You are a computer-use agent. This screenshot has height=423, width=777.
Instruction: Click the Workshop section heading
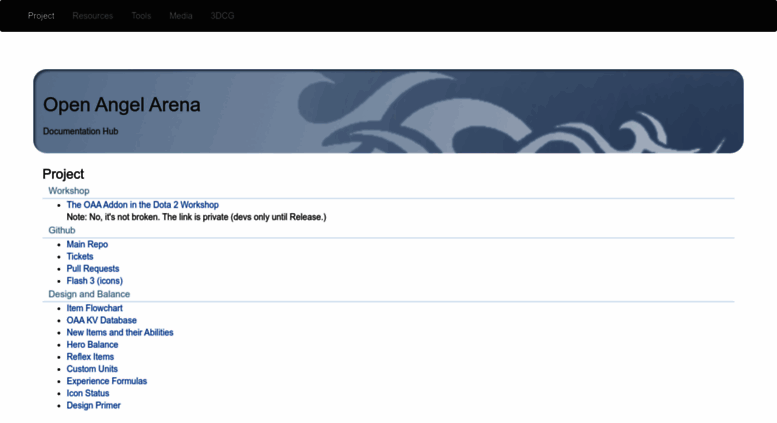tap(69, 191)
